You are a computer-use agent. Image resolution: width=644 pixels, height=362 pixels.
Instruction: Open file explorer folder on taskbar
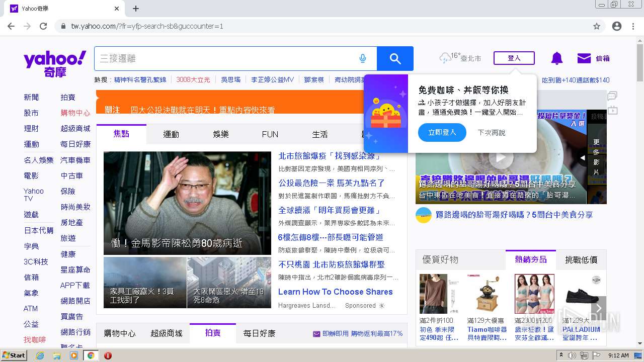point(57,355)
